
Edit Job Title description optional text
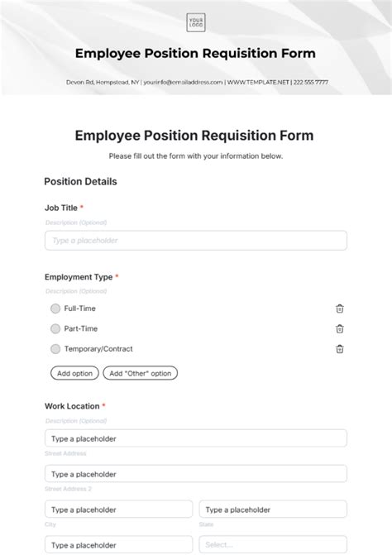tap(76, 222)
